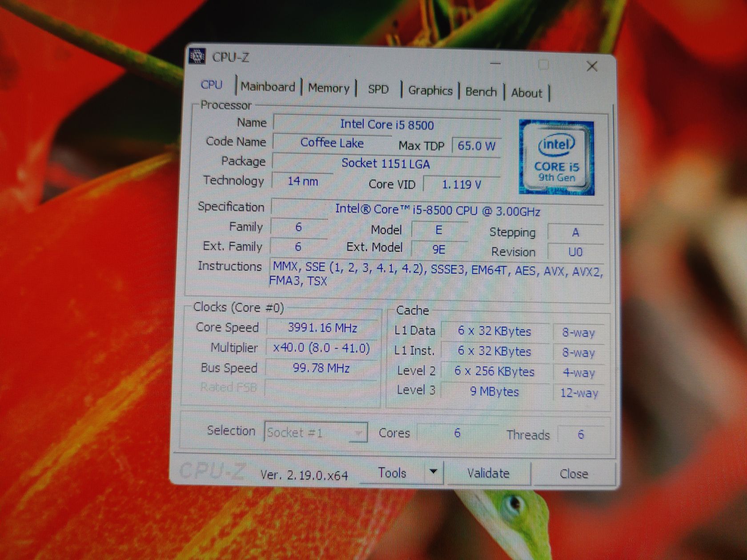Click the Ext. Model value '9E'

[439, 249]
